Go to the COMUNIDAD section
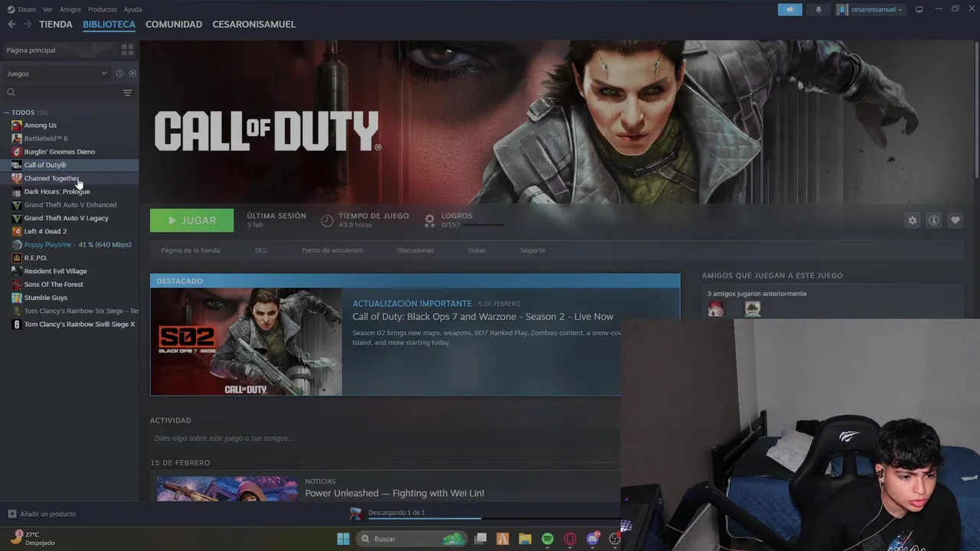980x551 pixels. [x=174, y=24]
